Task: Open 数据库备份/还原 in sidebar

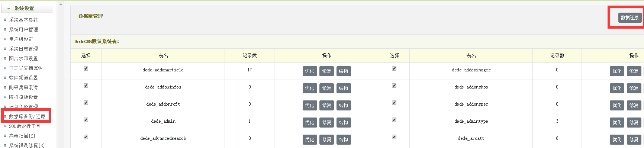Action: coord(27,116)
